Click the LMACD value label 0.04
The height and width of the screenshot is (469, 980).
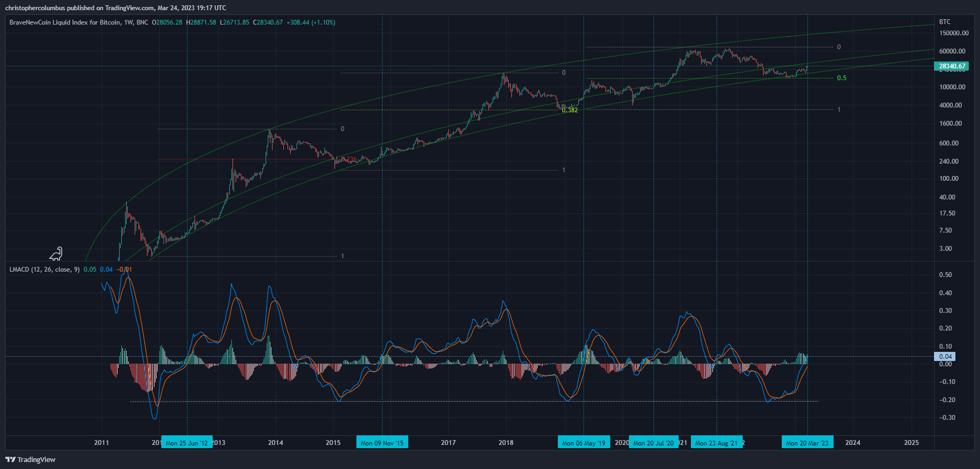pos(945,356)
